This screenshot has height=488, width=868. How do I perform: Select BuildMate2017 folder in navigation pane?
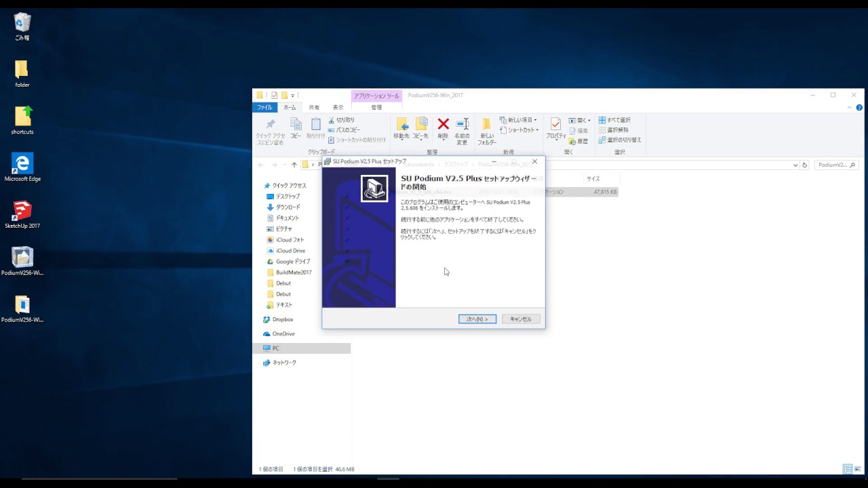pos(290,272)
